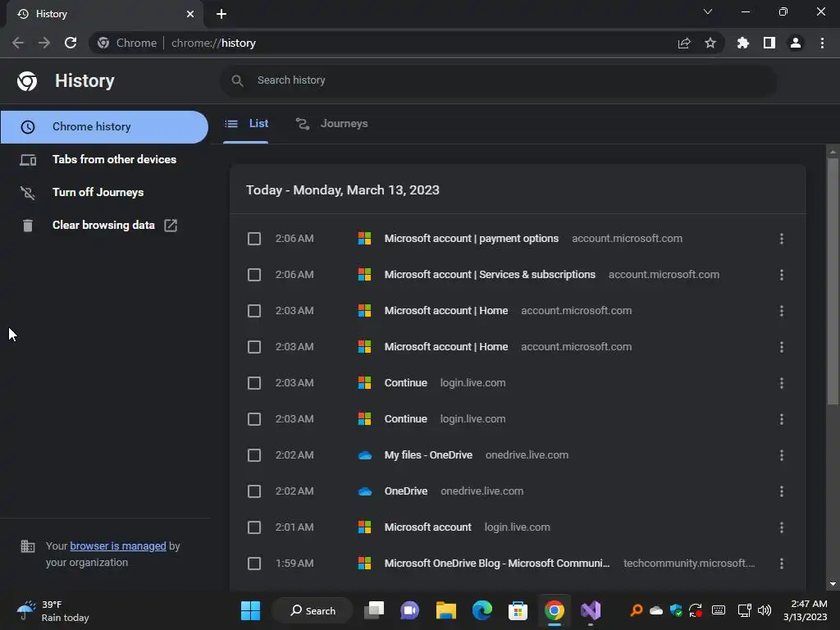Viewport: 840px width, 630px height.
Task: Open actions menu for My files - OneDrive
Action: [x=782, y=455]
